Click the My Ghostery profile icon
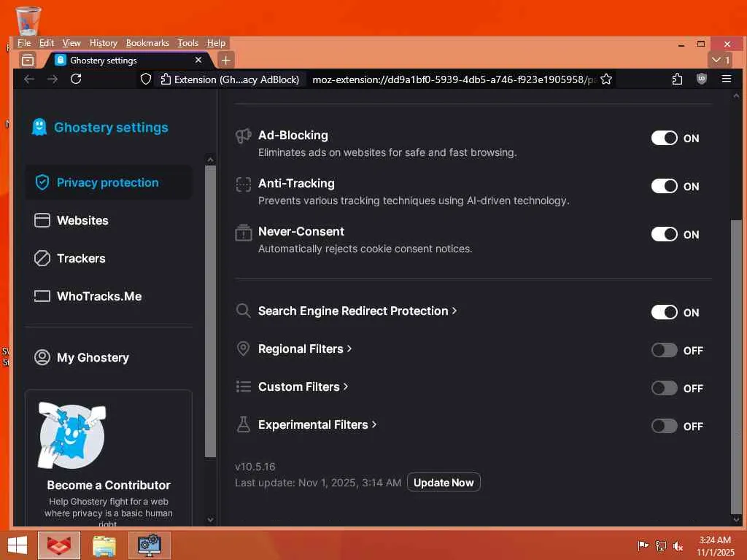 [x=42, y=357]
